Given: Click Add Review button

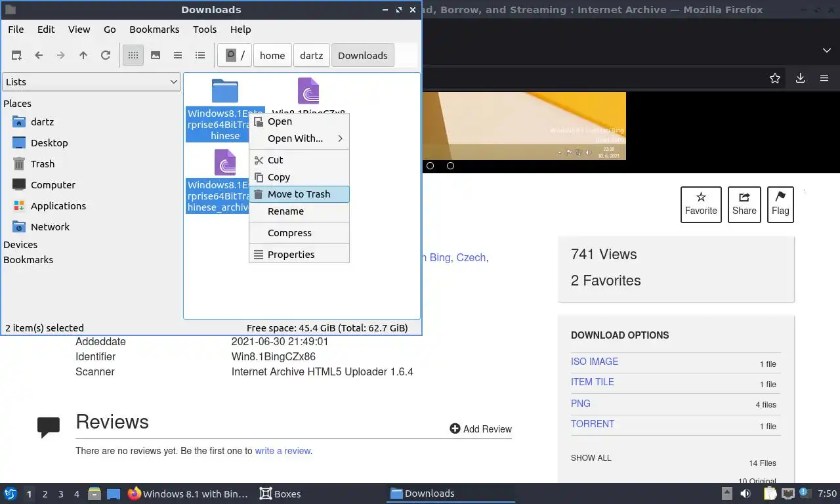Looking at the screenshot, I should [x=480, y=429].
